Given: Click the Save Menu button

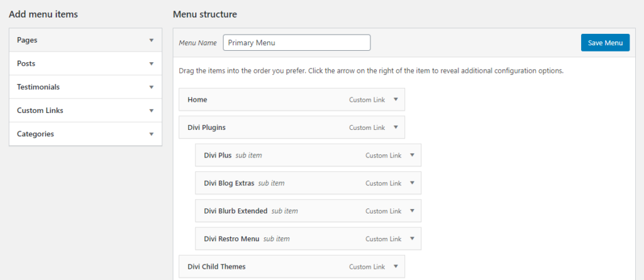Looking at the screenshot, I should click(x=605, y=43).
